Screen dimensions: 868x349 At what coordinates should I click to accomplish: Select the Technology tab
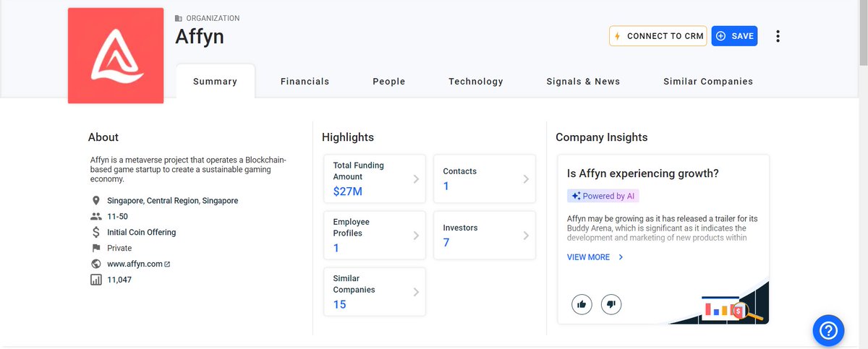click(475, 81)
